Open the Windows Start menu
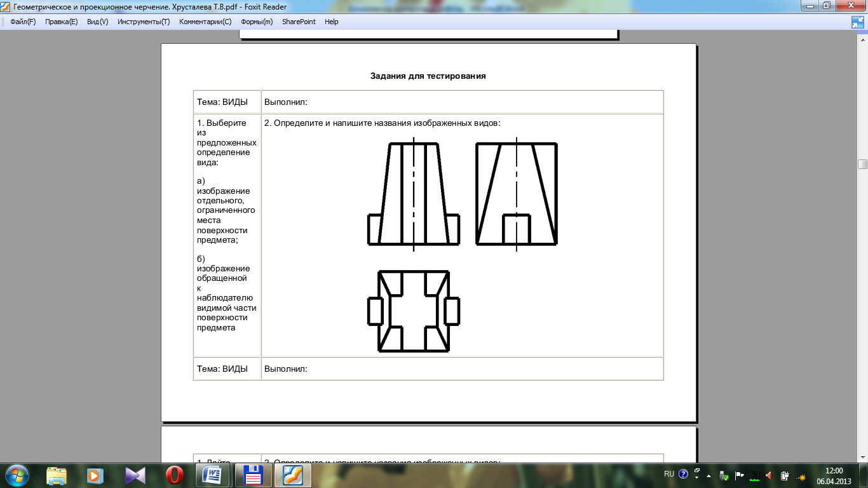Screen dimensions: 868x488 [17, 475]
